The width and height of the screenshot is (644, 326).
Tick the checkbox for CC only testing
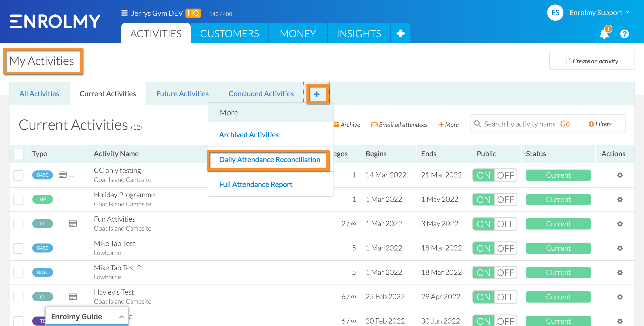(x=18, y=175)
